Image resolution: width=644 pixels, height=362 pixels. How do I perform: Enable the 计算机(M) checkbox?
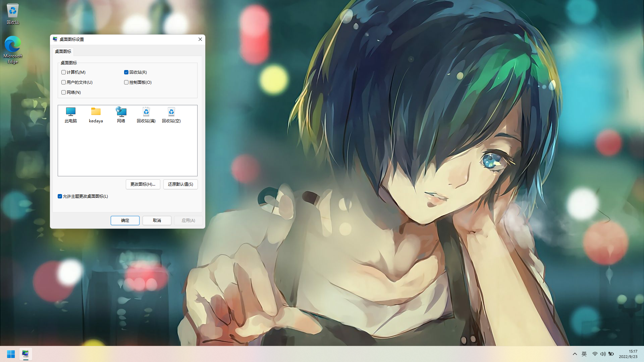pos(63,72)
